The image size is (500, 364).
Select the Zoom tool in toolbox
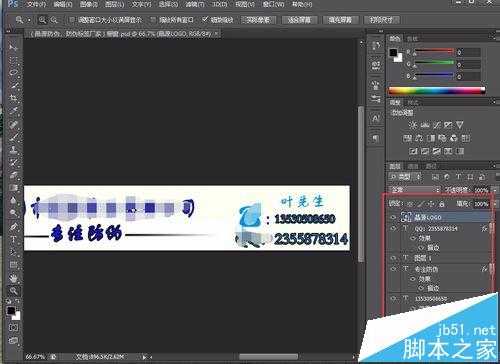[x=13, y=291]
